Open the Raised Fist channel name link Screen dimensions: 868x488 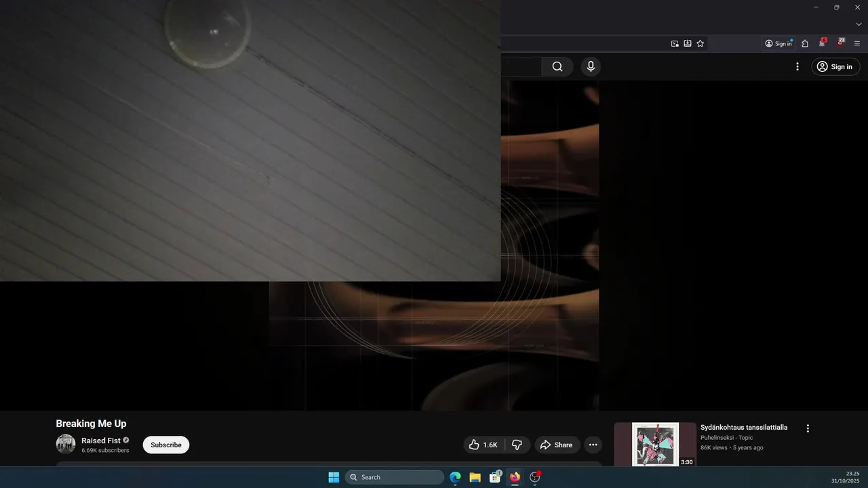click(101, 441)
